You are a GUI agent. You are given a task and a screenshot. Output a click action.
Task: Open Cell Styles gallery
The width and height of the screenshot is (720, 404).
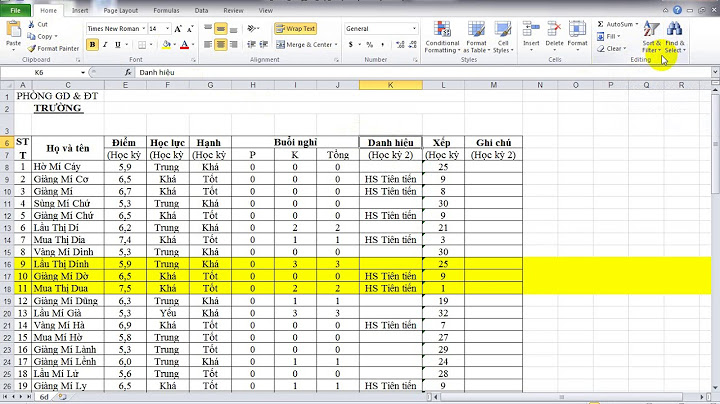[x=503, y=37]
